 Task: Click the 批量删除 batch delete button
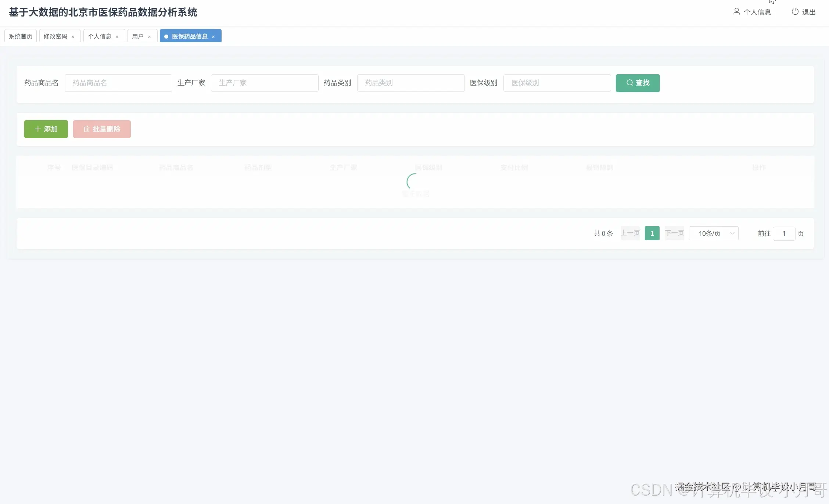click(x=102, y=129)
